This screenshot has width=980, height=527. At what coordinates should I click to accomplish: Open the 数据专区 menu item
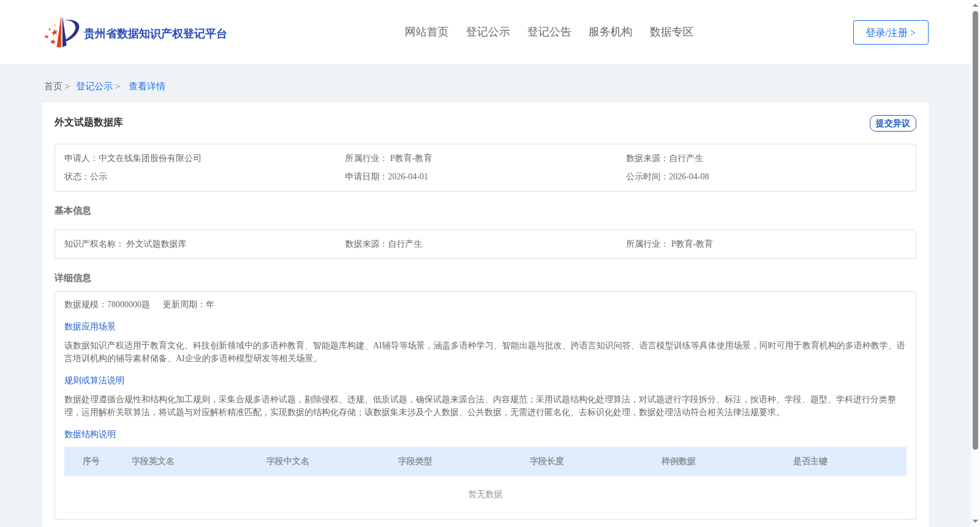coord(671,32)
